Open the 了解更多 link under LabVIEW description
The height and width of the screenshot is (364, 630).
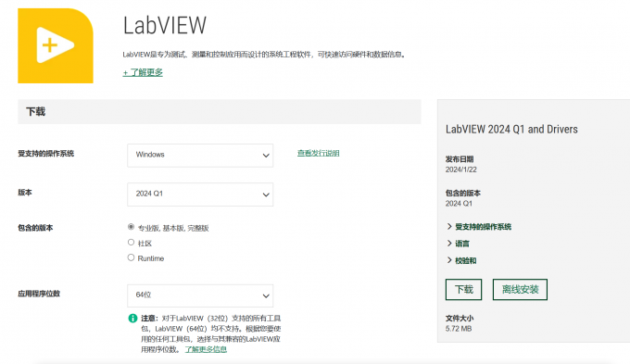(143, 73)
